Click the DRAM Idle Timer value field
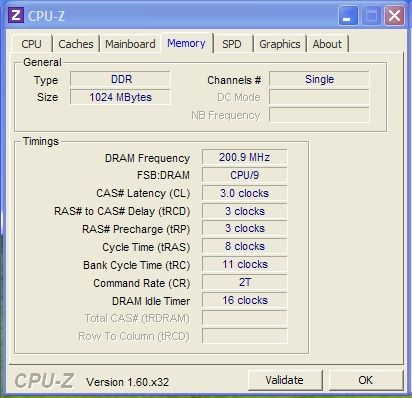The width and height of the screenshot is (412, 398). coord(244,300)
